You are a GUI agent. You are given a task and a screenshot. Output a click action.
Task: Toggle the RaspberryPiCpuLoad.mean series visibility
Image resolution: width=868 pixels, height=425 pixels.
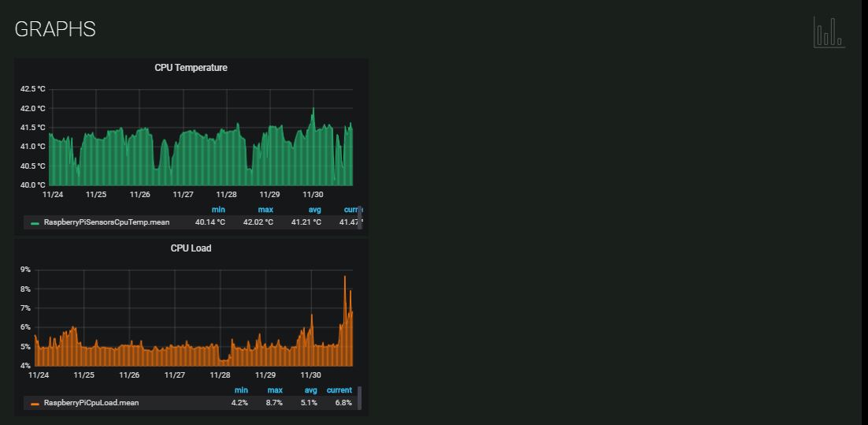coord(91,403)
